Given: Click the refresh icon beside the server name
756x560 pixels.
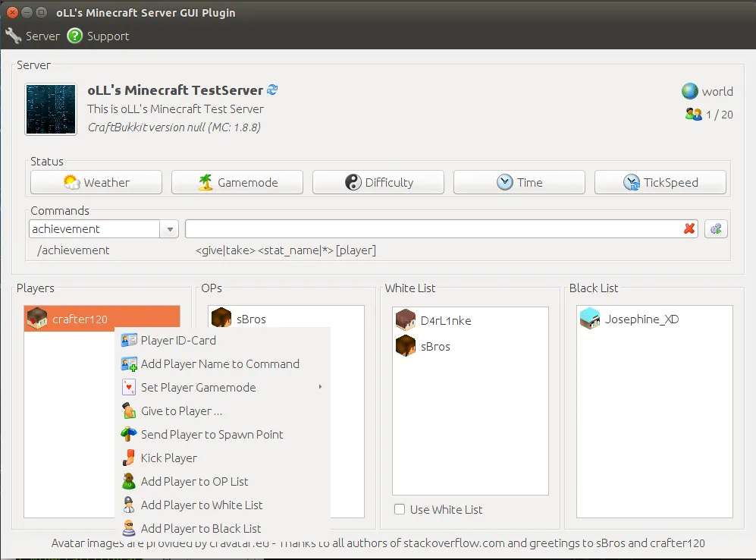Looking at the screenshot, I should [272, 90].
